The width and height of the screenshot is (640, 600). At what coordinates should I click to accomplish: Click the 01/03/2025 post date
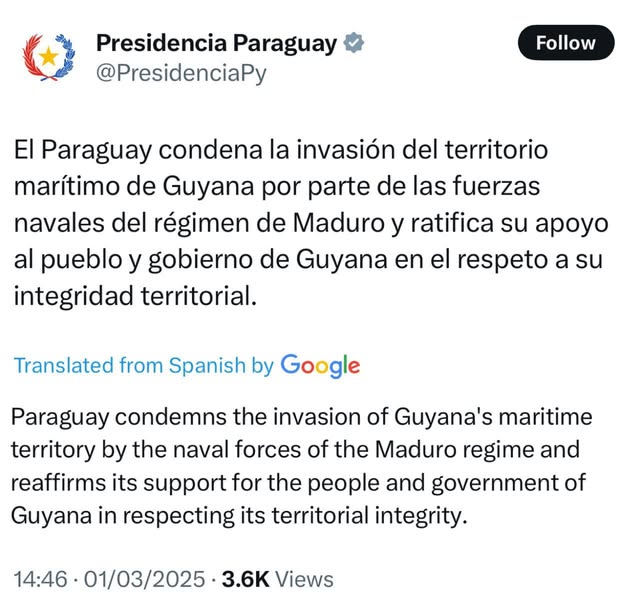point(144,579)
